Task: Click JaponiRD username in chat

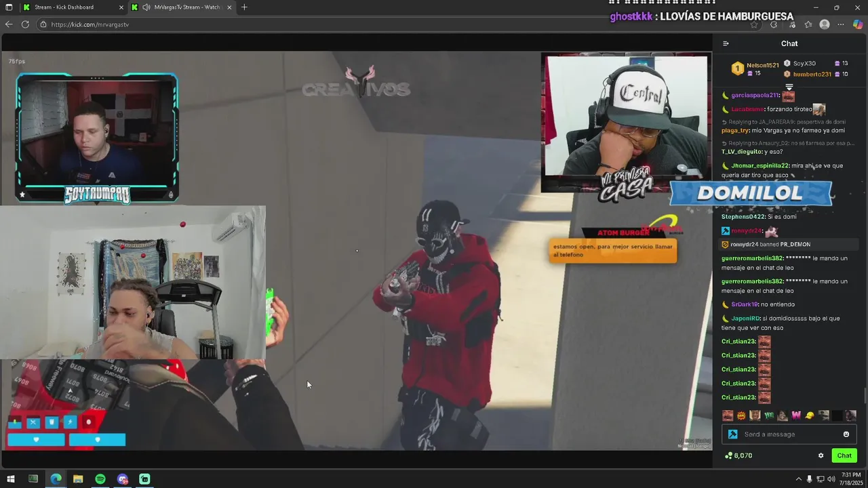Action: click(x=745, y=319)
